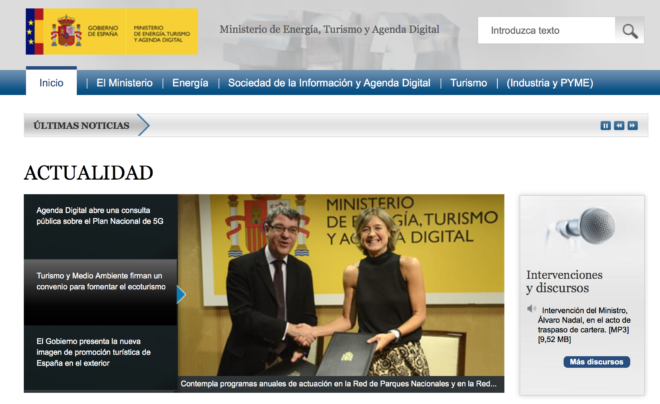Click the speaker audio icon beside the speech
Screen dimensions: 660x404
pos(532,309)
